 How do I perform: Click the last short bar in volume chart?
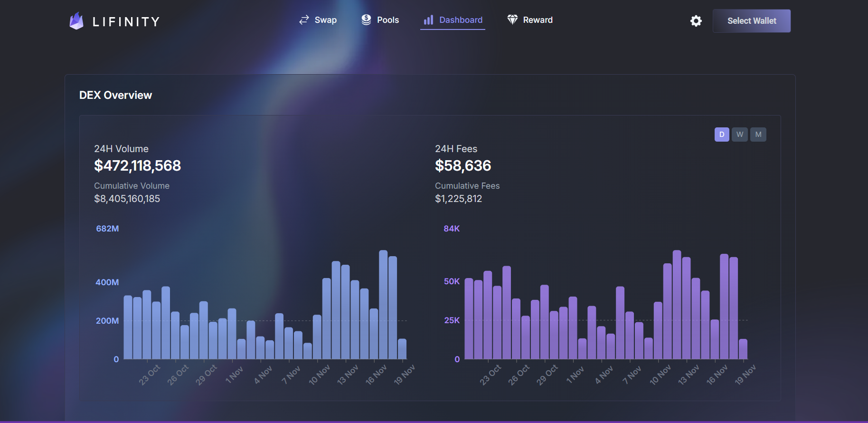click(402, 349)
